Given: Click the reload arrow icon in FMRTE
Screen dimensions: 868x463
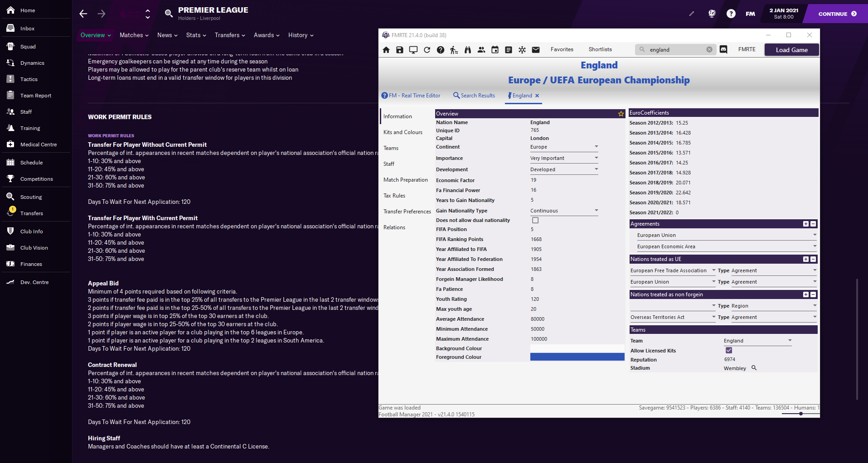Looking at the screenshot, I should tap(427, 50).
